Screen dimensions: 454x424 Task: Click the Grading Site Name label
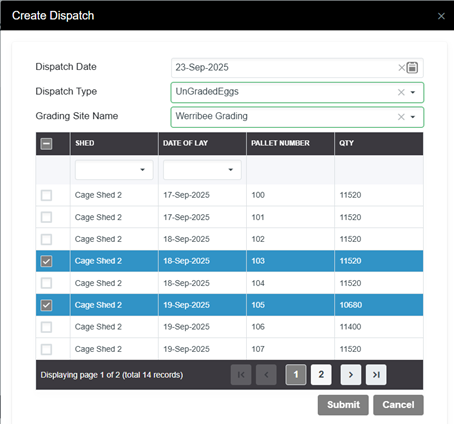77,116
